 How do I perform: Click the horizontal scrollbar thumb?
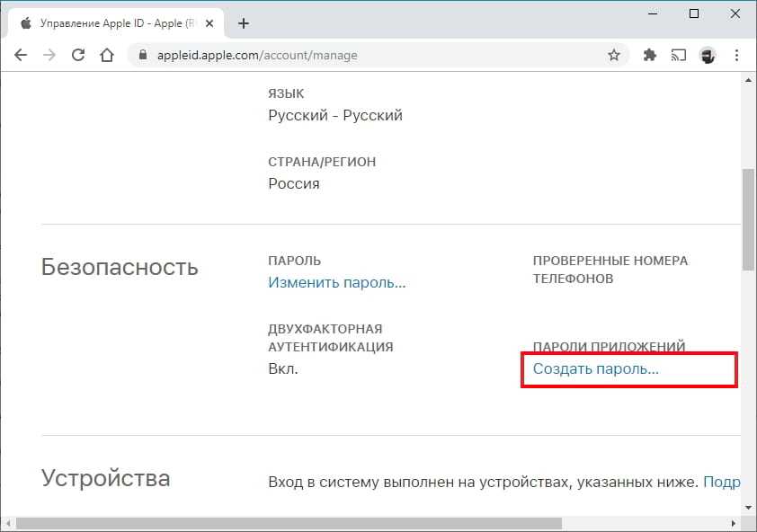point(289,523)
